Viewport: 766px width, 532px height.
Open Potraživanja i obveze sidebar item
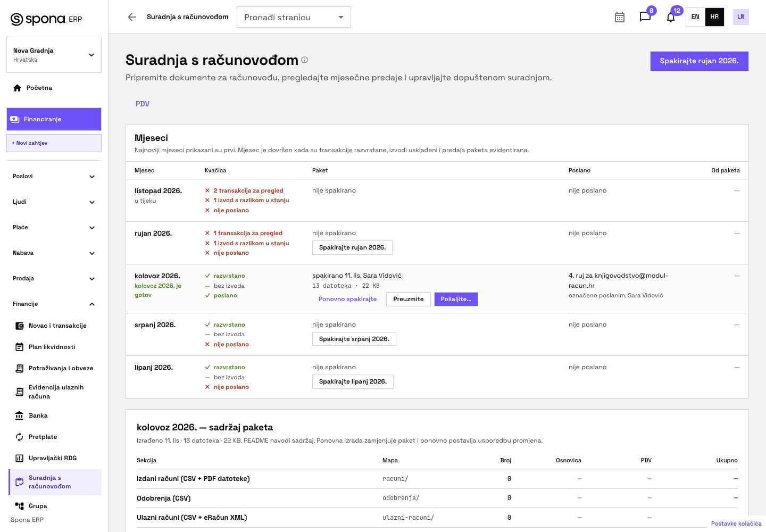point(55,368)
